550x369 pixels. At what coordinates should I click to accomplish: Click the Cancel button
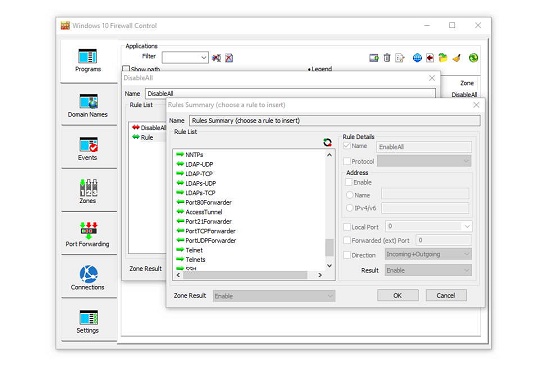(x=446, y=295)
